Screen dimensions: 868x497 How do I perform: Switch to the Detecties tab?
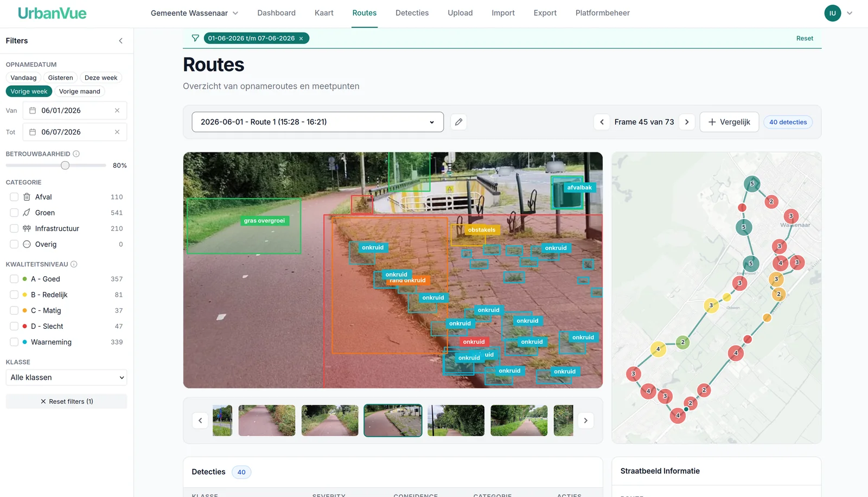[x=412, y=13]
